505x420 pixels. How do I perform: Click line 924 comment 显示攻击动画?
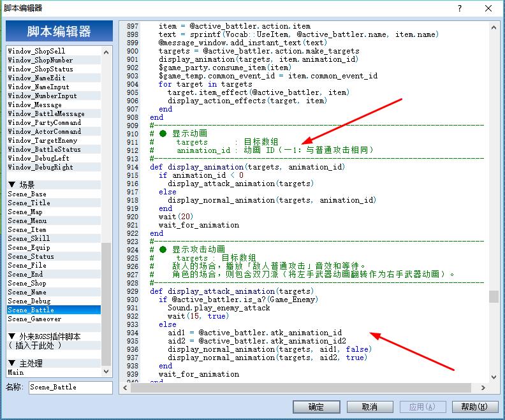click(x=187, y=249)
